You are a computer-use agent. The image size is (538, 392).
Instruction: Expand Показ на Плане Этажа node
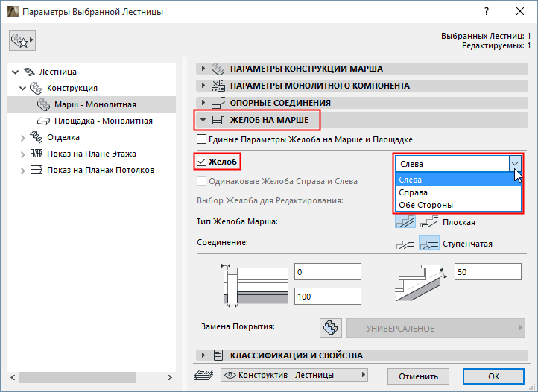click(22, 154)
